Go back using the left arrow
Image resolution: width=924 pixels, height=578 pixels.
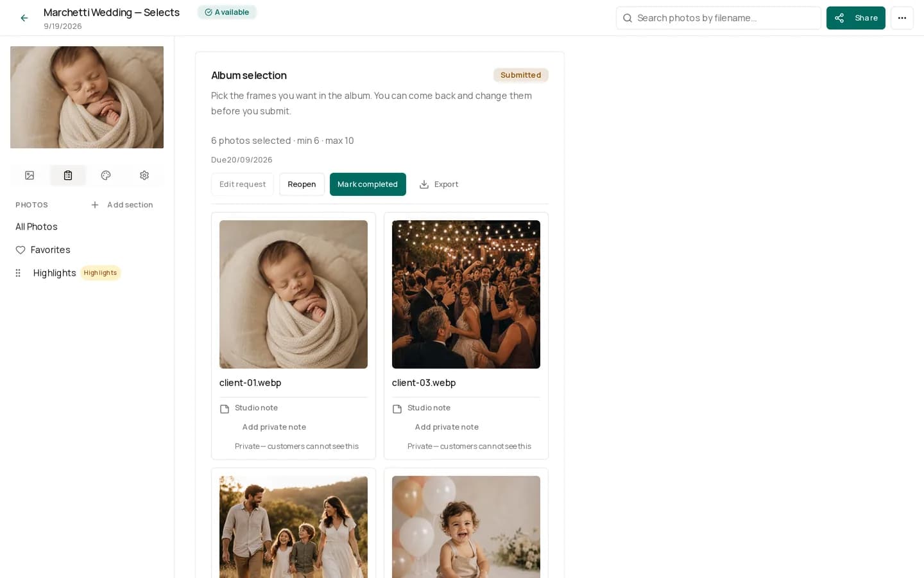coord(24,18)
